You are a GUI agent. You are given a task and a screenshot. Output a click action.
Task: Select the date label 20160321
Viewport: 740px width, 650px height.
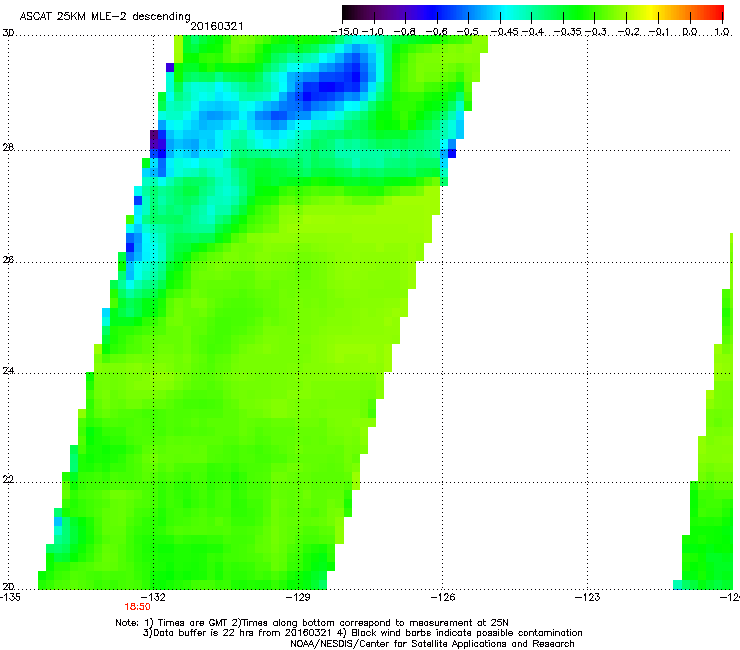tap(217, 26)
